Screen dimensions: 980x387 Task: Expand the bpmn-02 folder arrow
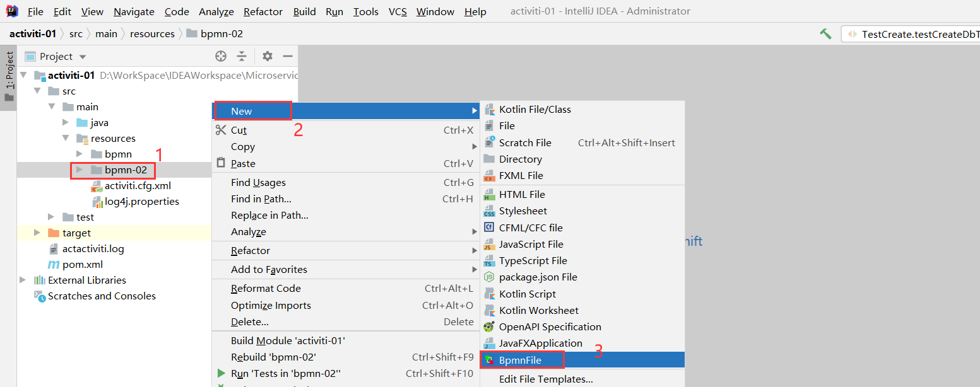(79, 170)
